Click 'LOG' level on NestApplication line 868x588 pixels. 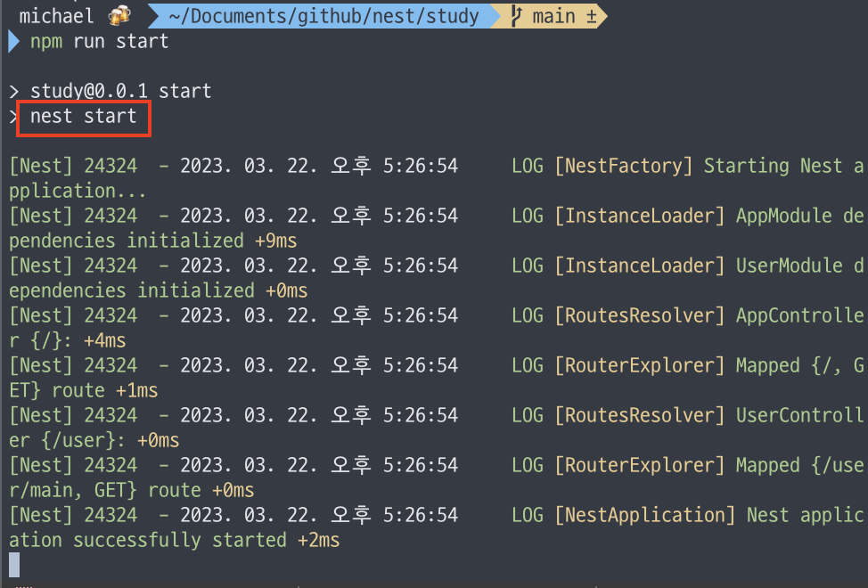(x=528, y=516)
